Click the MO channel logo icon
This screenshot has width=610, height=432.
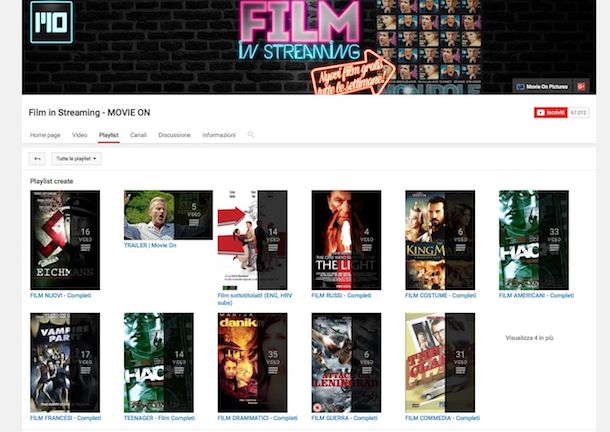tap(51, 22)
